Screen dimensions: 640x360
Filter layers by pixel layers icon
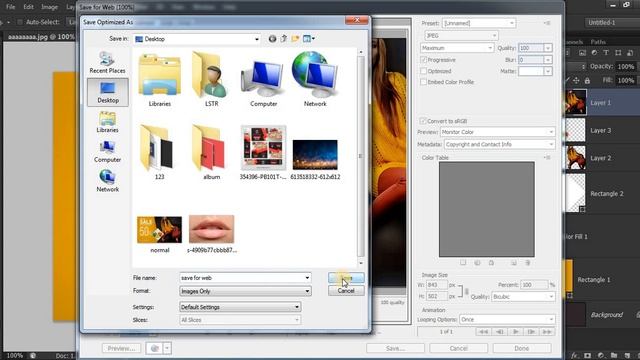click(582, 53)
